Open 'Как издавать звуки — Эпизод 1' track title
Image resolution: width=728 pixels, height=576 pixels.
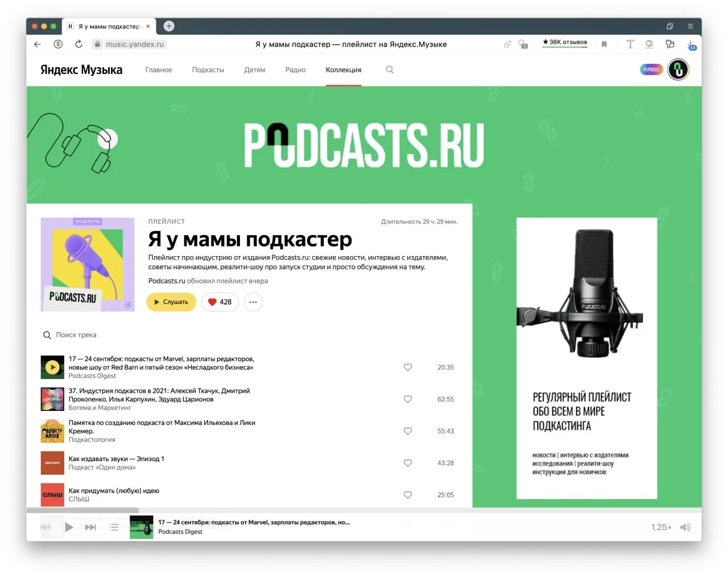pyautogui.click(x=117, y=459)
